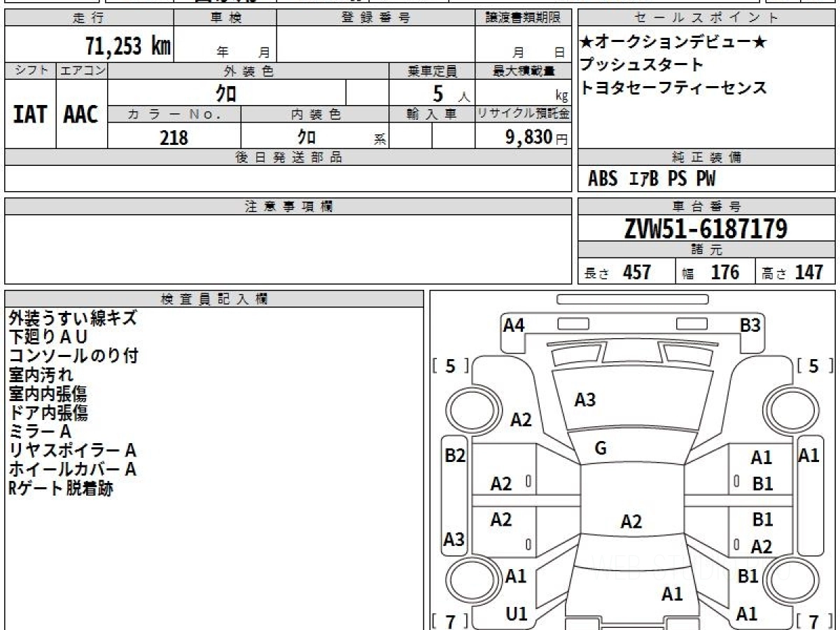Click the 注意事項欄 header

pyautogui.click(x=288, y=206)
